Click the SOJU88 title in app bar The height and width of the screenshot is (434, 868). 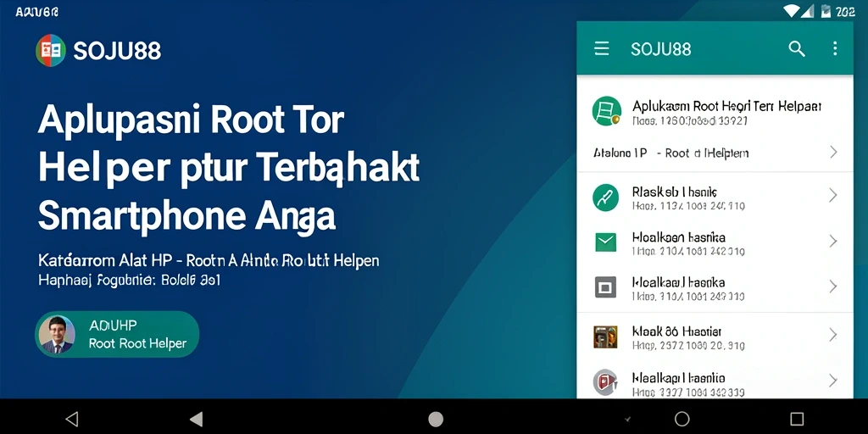click(x=661, y=49)
